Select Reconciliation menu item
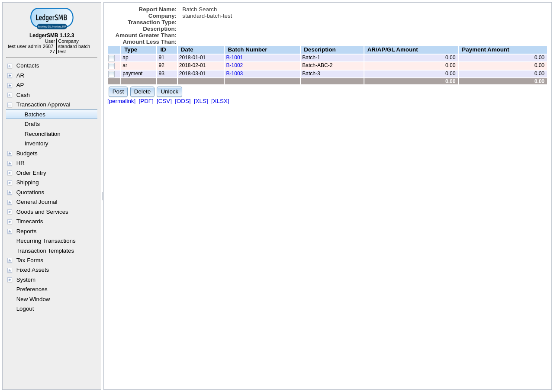 point(42,134)
